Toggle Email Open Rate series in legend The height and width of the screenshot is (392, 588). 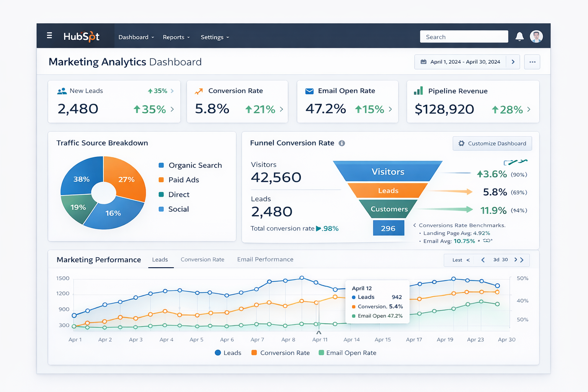point(347,353)
